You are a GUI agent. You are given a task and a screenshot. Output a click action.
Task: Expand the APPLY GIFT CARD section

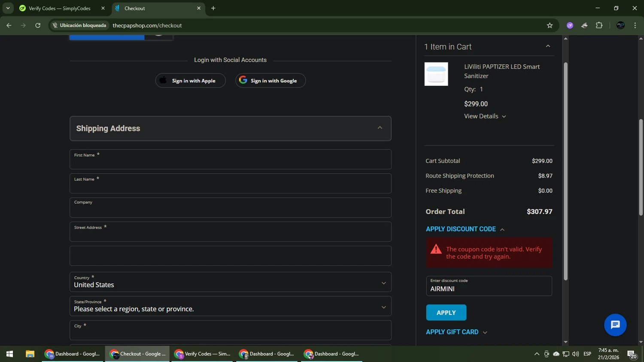tap(456, 332)
